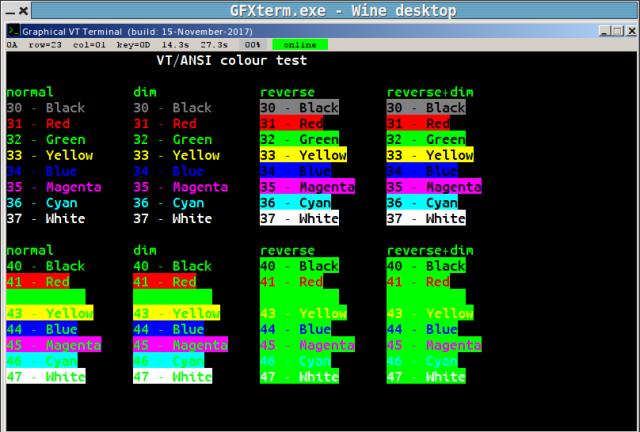This screenshot has height=432, width=640.
Task: Select the reverse column 35 - Magenta swatch
Action: 307,187
